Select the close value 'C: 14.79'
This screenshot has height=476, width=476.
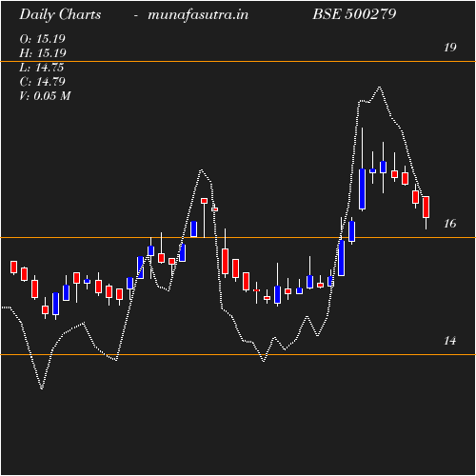42,82
